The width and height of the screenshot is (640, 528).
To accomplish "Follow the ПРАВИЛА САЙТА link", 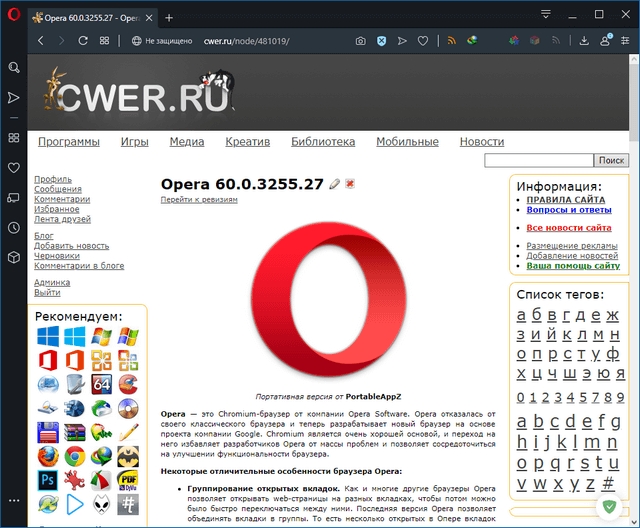I will [x=565, y=200].
